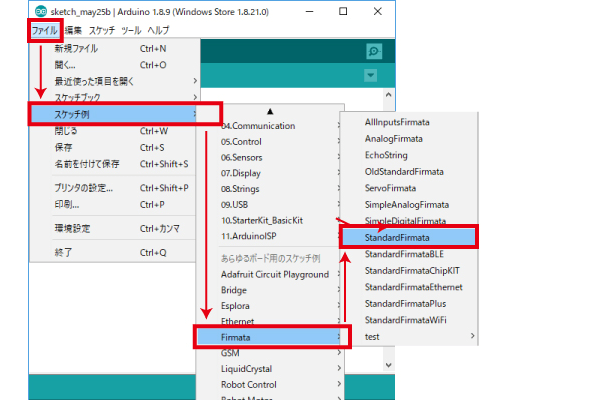Expand Firmata library examples
Screen dimensions: 600x400
270,337
